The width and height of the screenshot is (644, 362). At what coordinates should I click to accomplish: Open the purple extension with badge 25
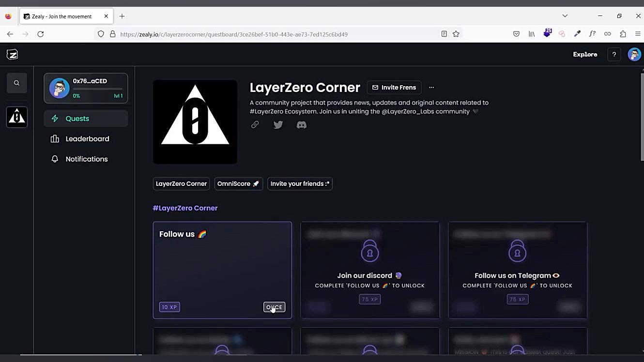point(547,33)
